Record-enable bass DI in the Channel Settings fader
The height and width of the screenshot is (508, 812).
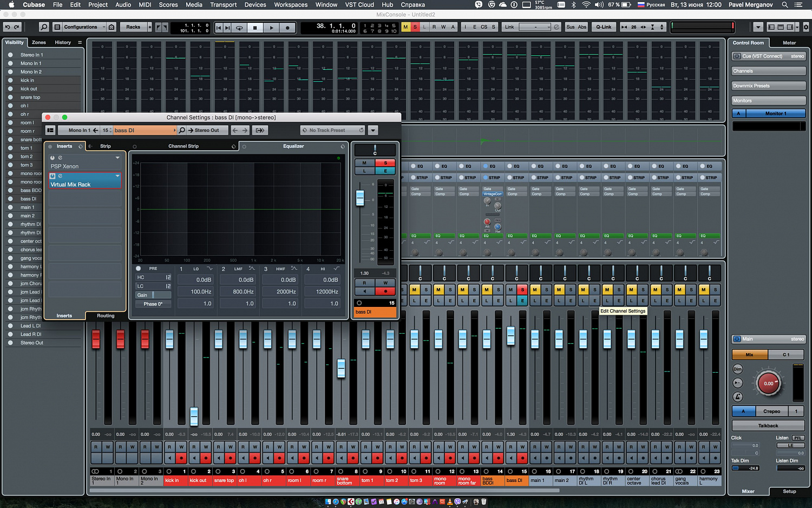click(385, 291)
